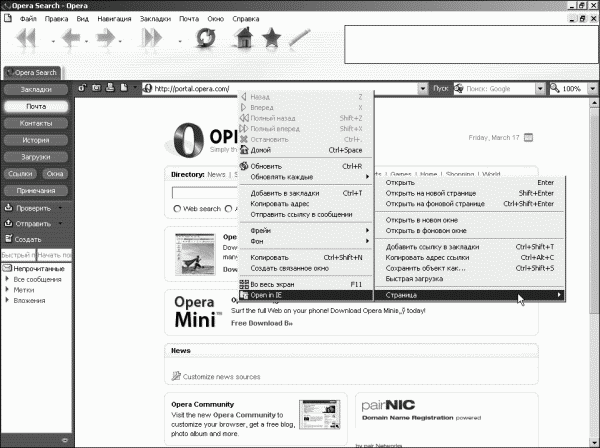Image resolution: width=600 pixels, height=448 pixels.
Task: Click the Home house icon in toolbar
Action: pyautogui.click(x=243, y=37)
